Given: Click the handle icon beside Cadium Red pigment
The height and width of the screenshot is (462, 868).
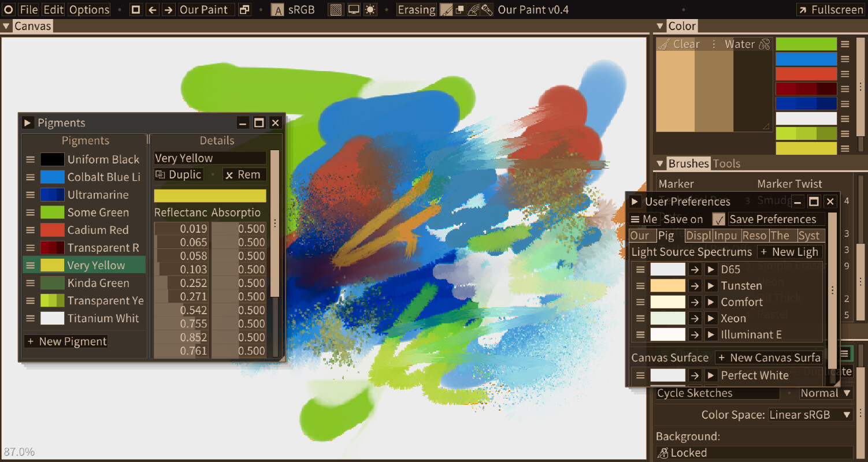Looking at the screenshot, I should pos(31,230).
